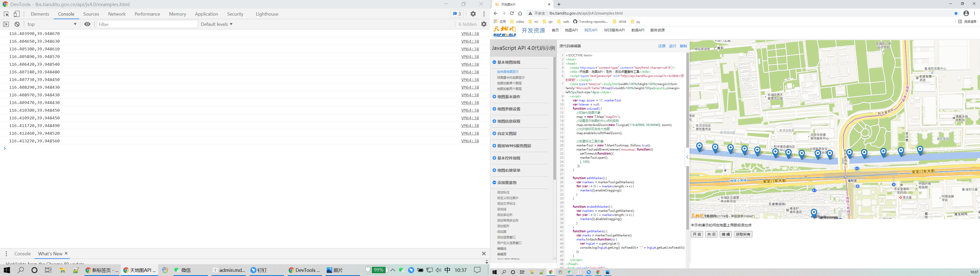
Task: Open the browser profile avatar
Action: point(966,13)
